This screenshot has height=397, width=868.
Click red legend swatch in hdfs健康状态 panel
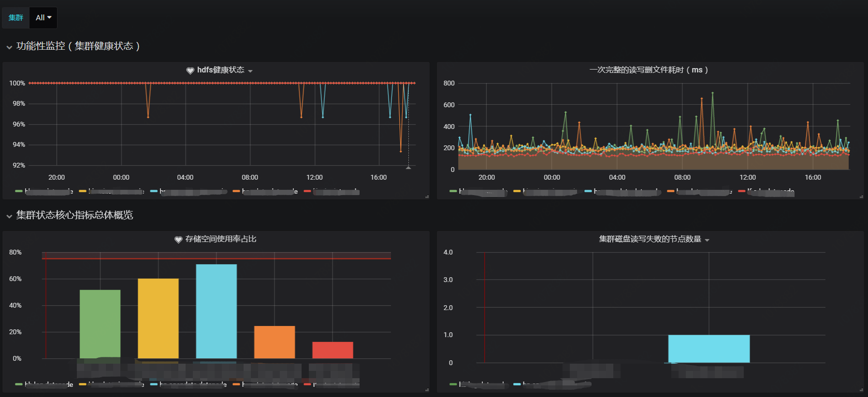pyautogui.click(x=307, y=191)
